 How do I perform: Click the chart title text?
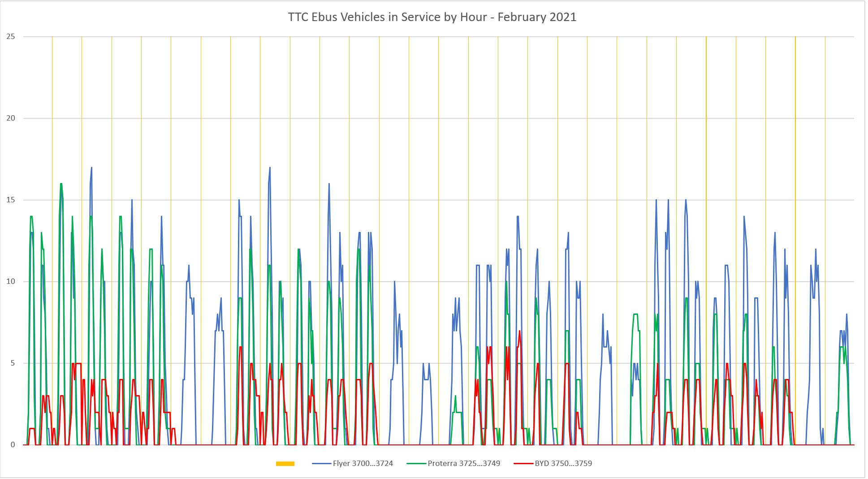432,17
